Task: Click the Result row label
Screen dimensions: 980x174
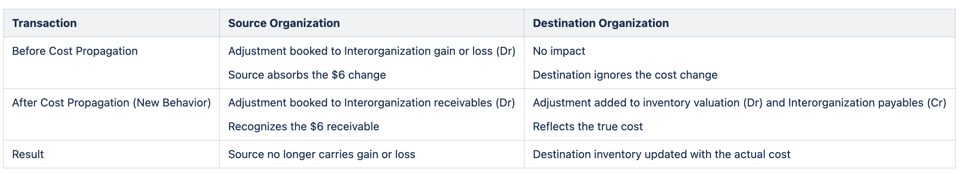Action: (x=28, y=155)
